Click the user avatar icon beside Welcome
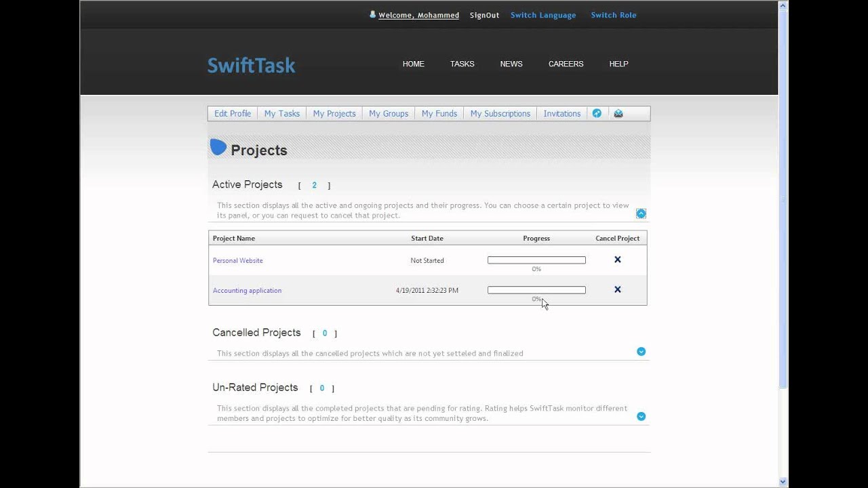The height and width of the screenshot is (488, 868). point(372,14)
